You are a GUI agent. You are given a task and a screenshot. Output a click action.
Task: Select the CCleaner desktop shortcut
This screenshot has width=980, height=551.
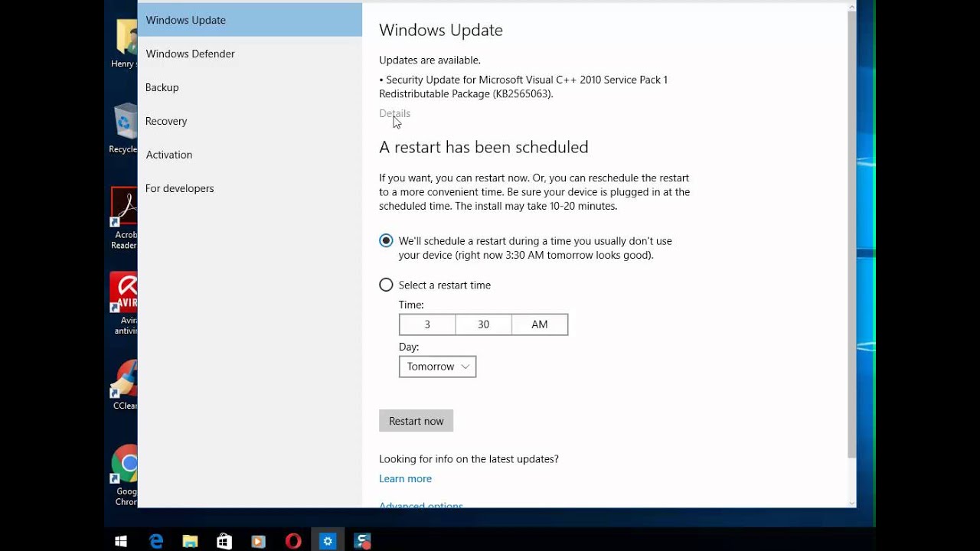[125, 385]
